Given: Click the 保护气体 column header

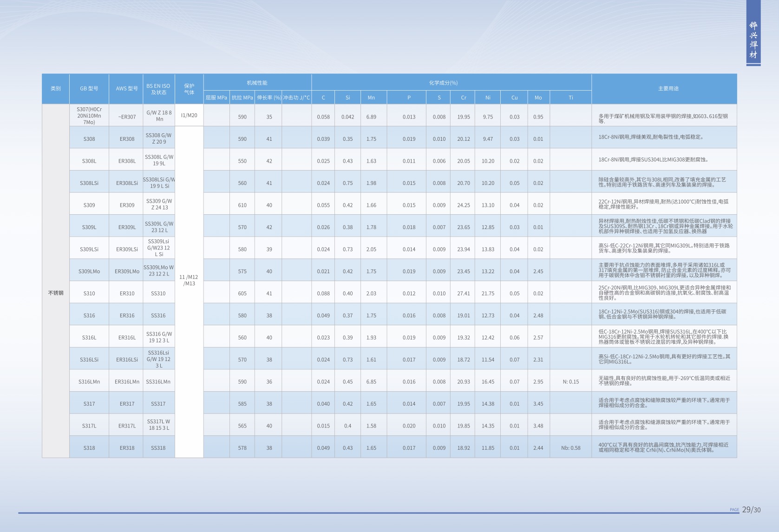Looking at the screenshot, I should click(x=189, y=89).
